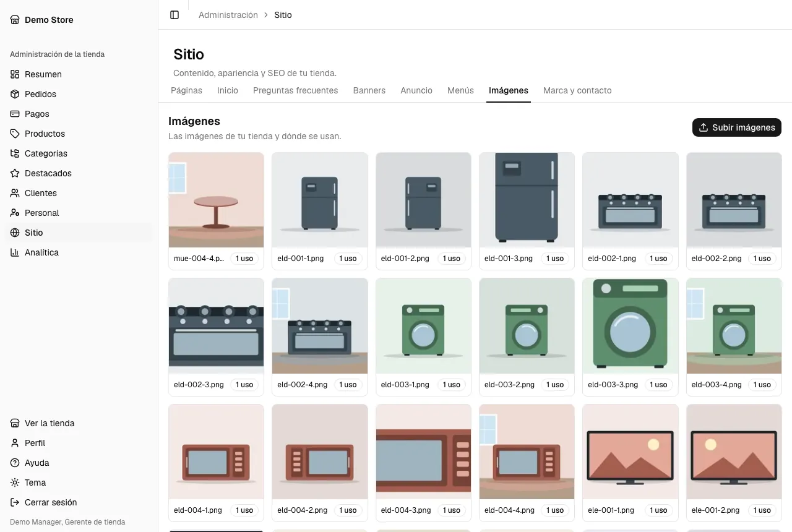Click the eld-003-1.png file name
This screenshot has height=532, width=792.
coord(405,385)
